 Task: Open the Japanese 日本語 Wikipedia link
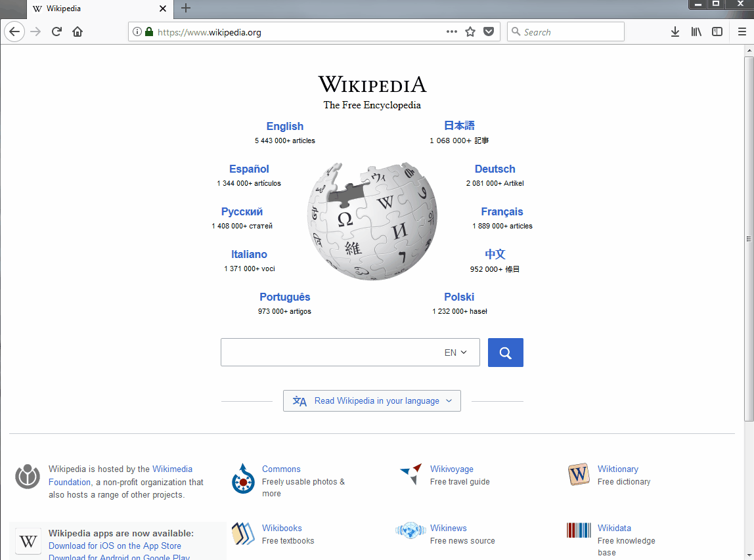click(459, 126)
